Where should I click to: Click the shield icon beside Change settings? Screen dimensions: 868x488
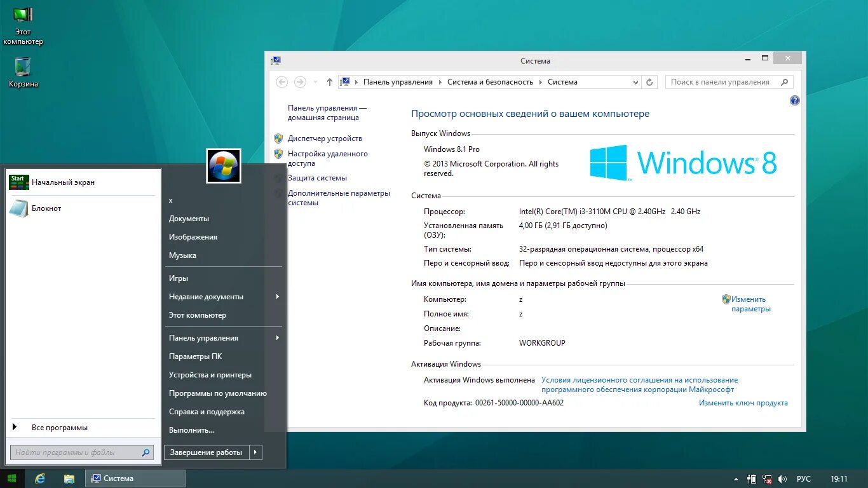(x=726, y=299)
